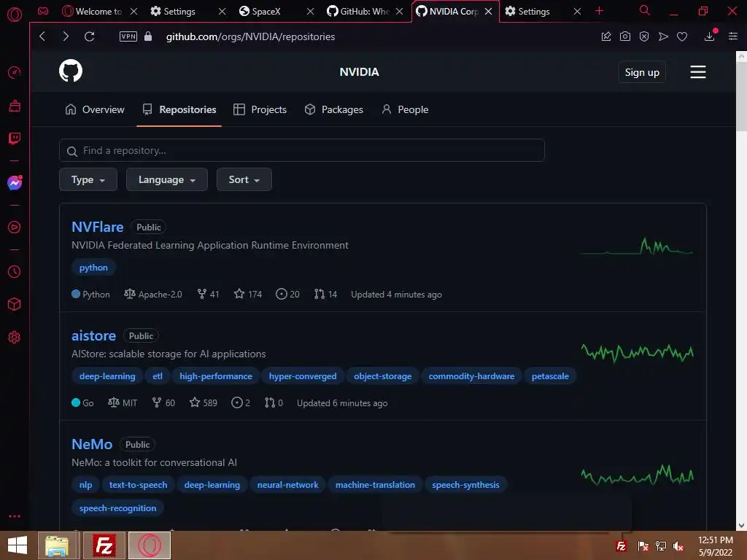Expand the Language filter dropdown
The image size is (747, 560).
(167, 179)
